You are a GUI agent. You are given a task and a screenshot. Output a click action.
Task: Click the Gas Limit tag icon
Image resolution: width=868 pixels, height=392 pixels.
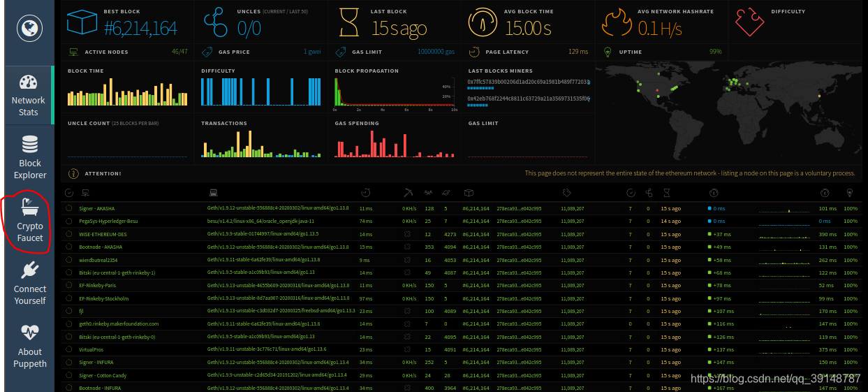click(x=340, y=52)
